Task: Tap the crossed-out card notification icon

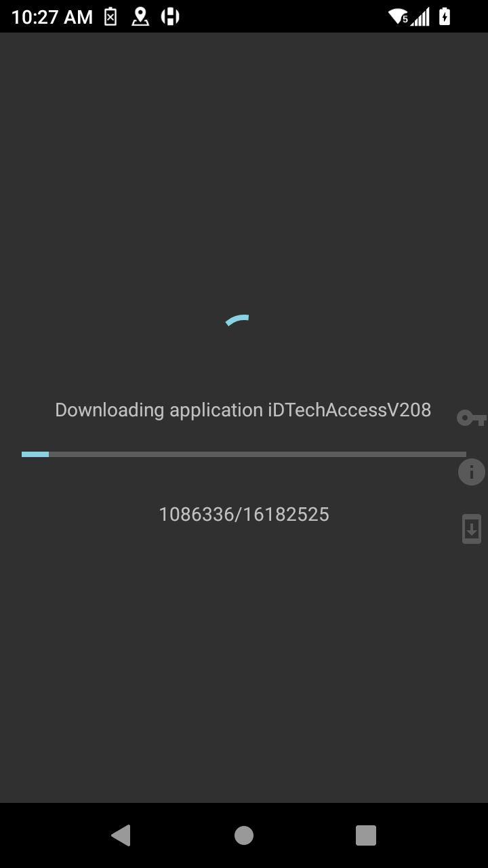Action: point(110,17)
